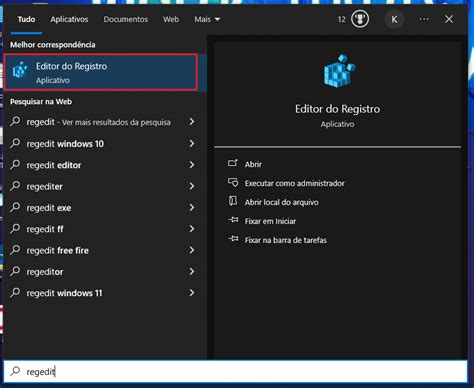Choose Fixar em Iniciar
This screenshot has height=388, width=474.
pyautogui.click(x=270, y=221)
